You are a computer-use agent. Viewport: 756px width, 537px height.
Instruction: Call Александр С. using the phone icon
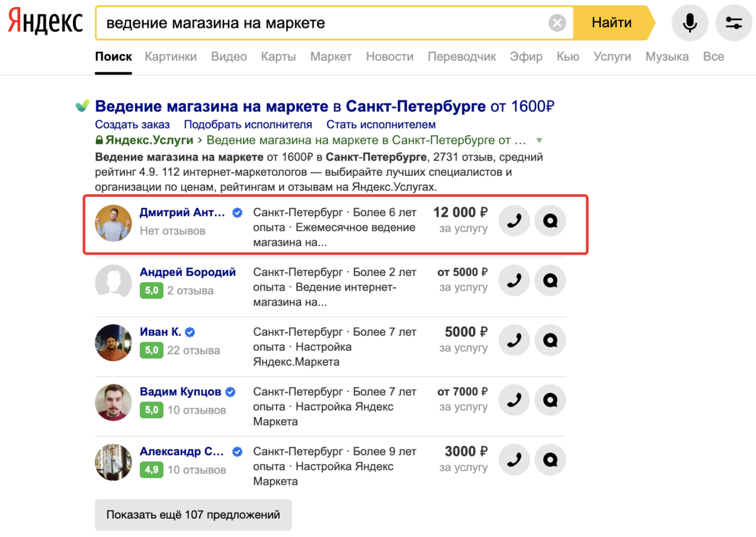(x=514, y=459)
